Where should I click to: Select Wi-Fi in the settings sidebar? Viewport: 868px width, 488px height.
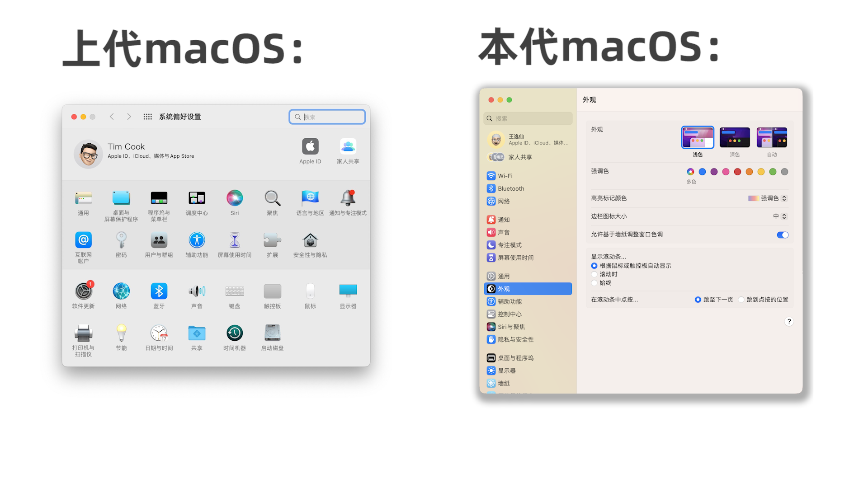pos(505,176)
